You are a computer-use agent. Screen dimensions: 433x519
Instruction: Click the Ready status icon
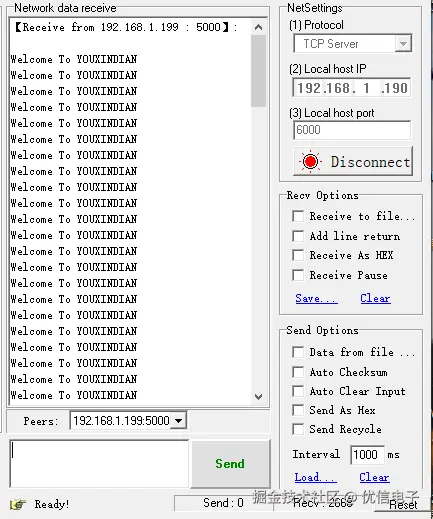[x=18, y=504]
